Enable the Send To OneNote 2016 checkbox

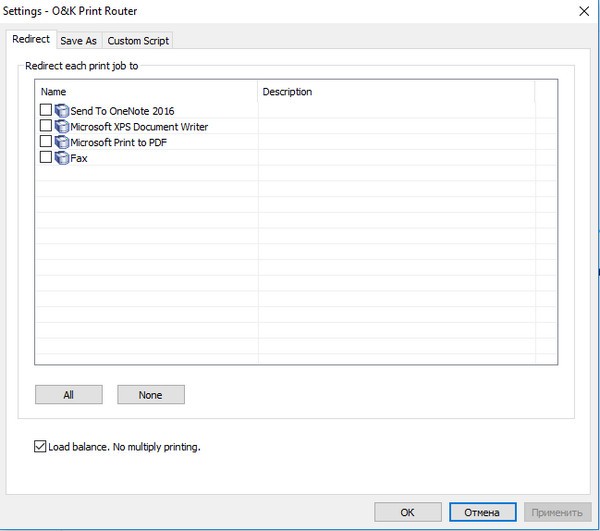click(45, 111)
